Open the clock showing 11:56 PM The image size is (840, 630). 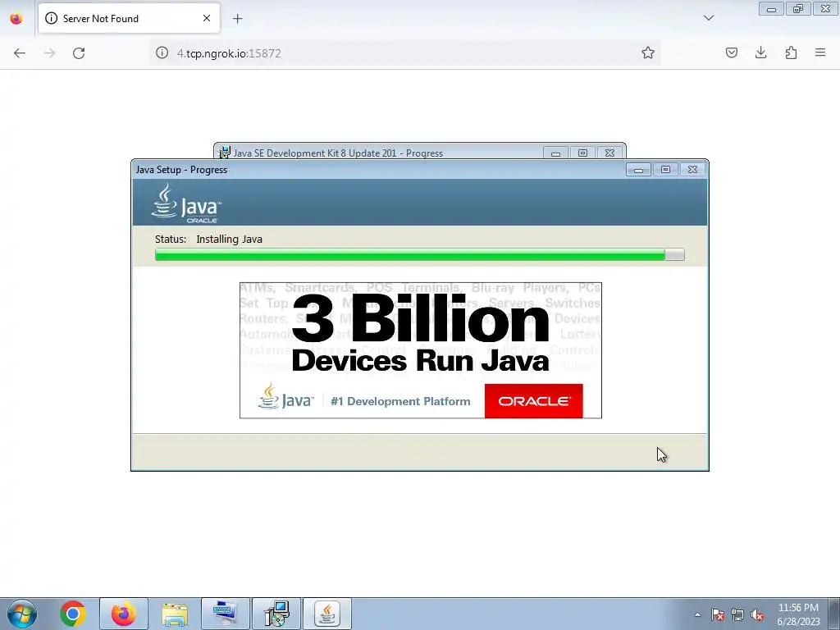pyautogui.click(x=797, y=614)
